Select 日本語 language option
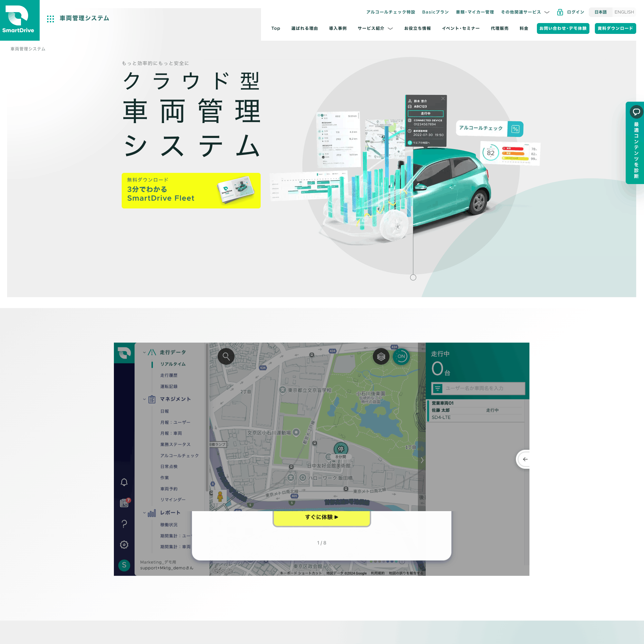 [600, 12]
